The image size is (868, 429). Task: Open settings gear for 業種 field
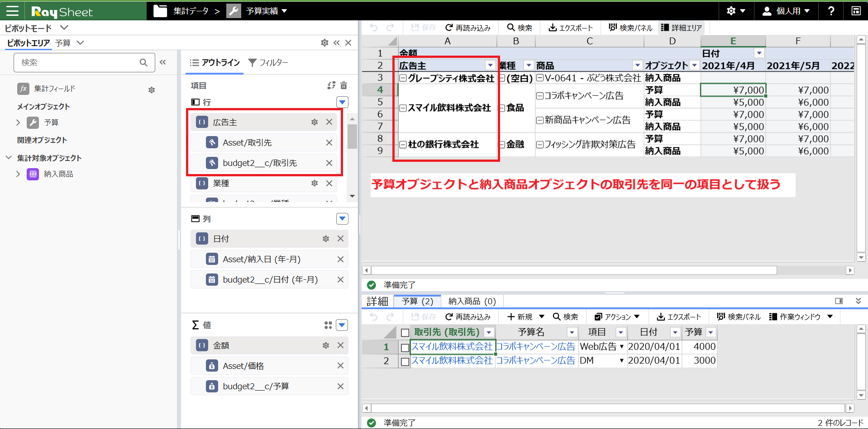(x=315, y=183)
